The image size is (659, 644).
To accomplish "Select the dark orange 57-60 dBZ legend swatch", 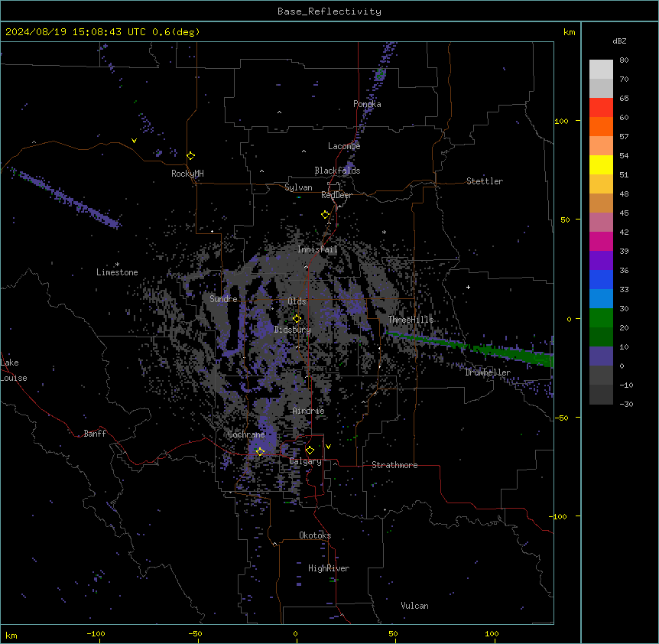I will point(601,127).
